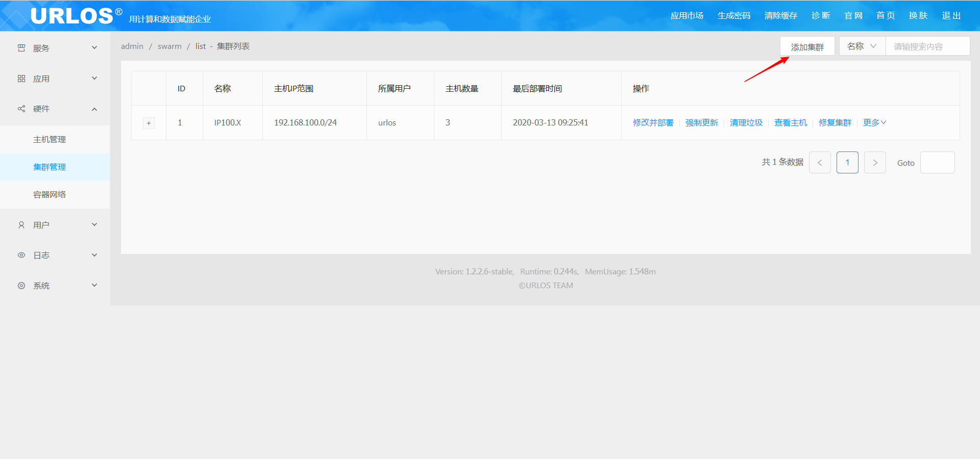Open 容器网络 in the sidebar

(x=50, y=194)
